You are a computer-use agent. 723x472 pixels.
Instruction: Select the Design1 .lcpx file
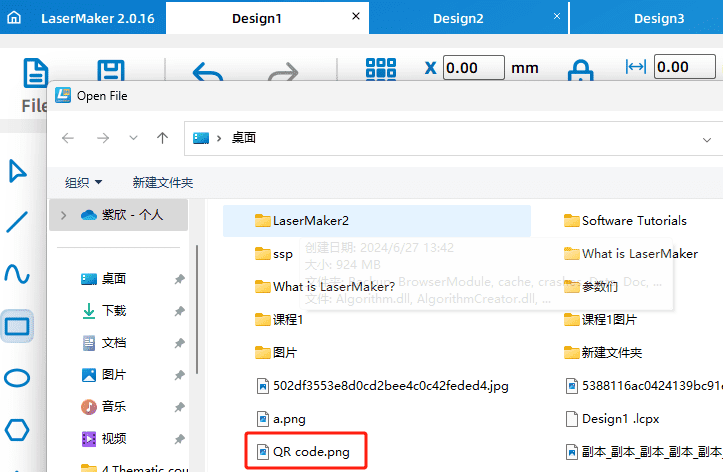click(612, 419)
